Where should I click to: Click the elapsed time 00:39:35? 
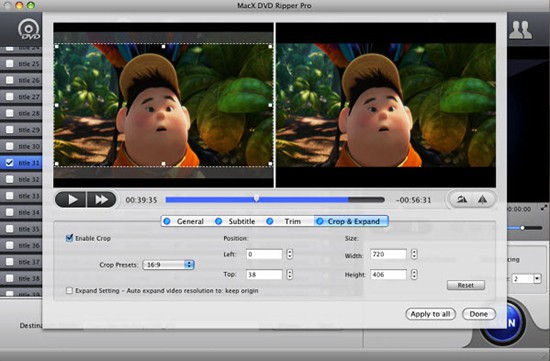(141, 200)
